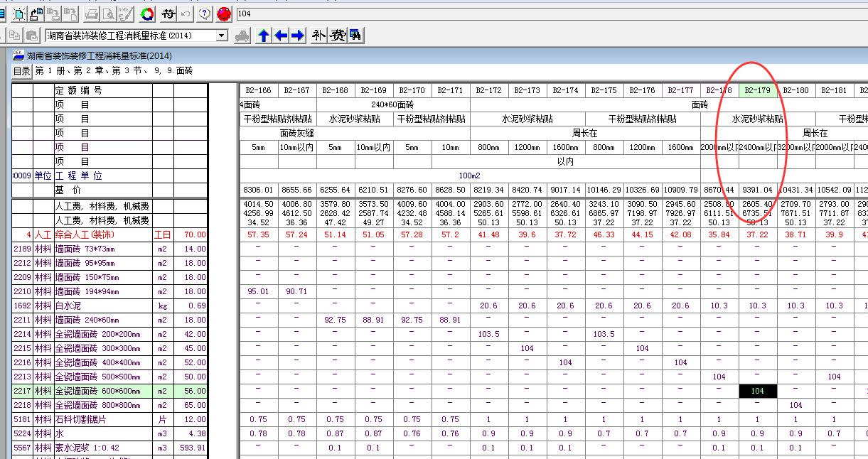This screenshot has height=459, width=868.
Task: Click the 240*60面砖 header cell
Action: coord(392,104)
